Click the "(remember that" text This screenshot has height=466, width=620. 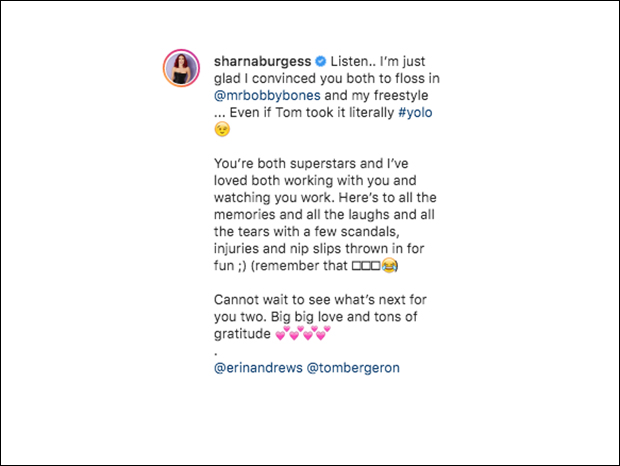coord(299,266)
